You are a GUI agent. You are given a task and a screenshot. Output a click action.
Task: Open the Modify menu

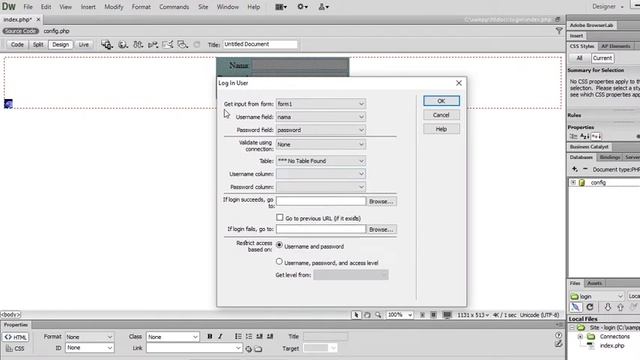point(113,7)
